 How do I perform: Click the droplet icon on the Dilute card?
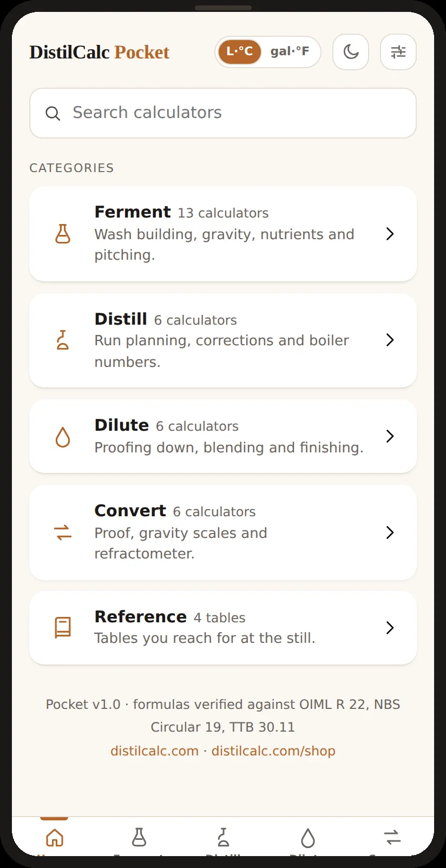(x=63, y=437)
